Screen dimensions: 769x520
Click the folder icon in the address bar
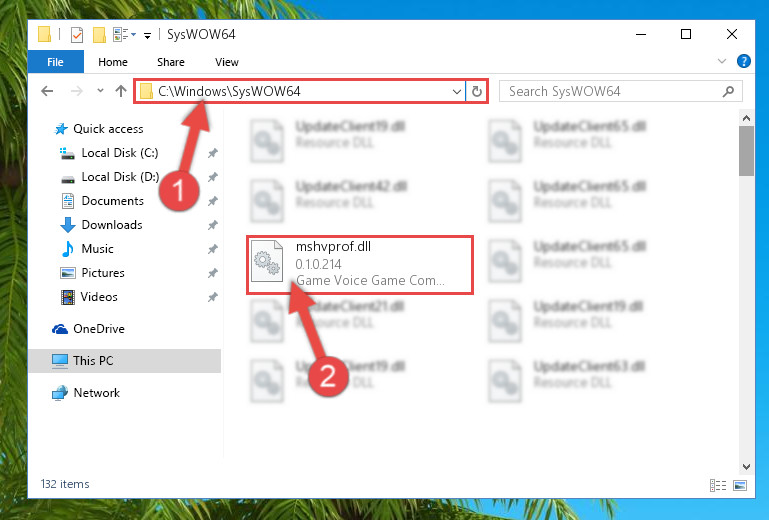146,91
